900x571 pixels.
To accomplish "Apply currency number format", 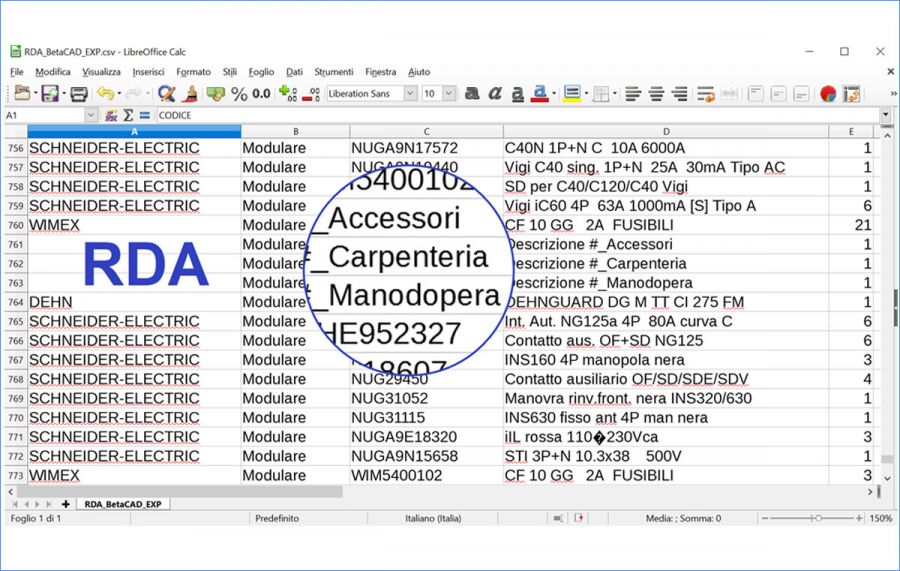I will [x=216, y=93].
